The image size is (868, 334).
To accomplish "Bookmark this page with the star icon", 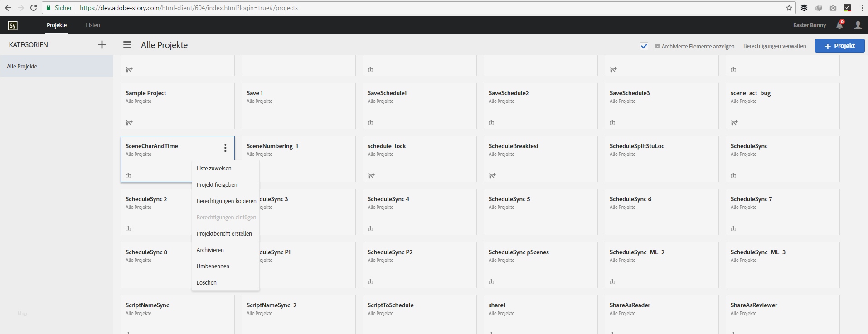I will (x=789, y=8).
